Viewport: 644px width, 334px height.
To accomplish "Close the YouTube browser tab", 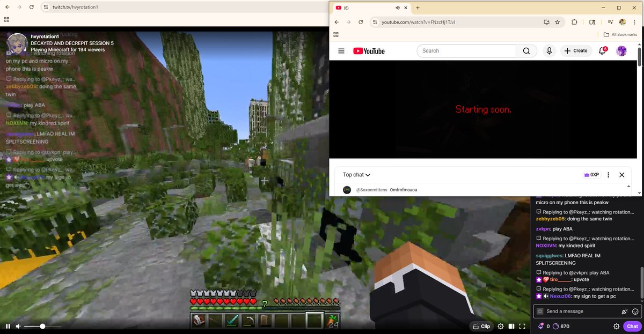I will pyautogui.click(x=405, y=8).
